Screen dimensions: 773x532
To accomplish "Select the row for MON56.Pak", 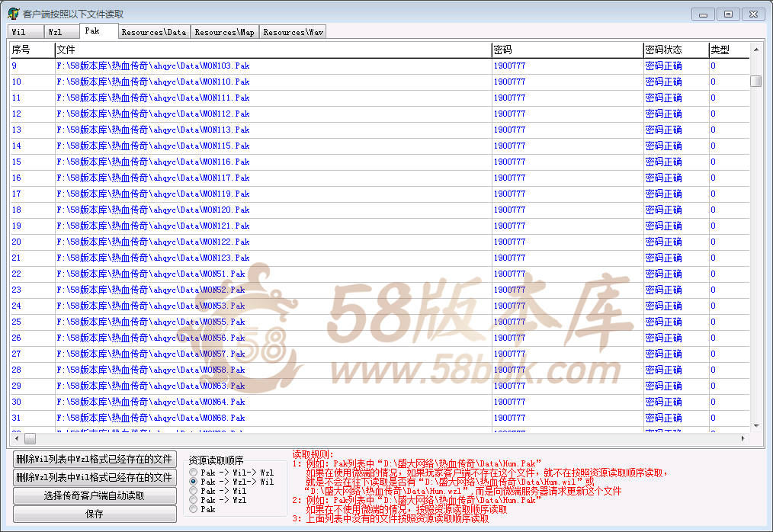I will [380, 338].
